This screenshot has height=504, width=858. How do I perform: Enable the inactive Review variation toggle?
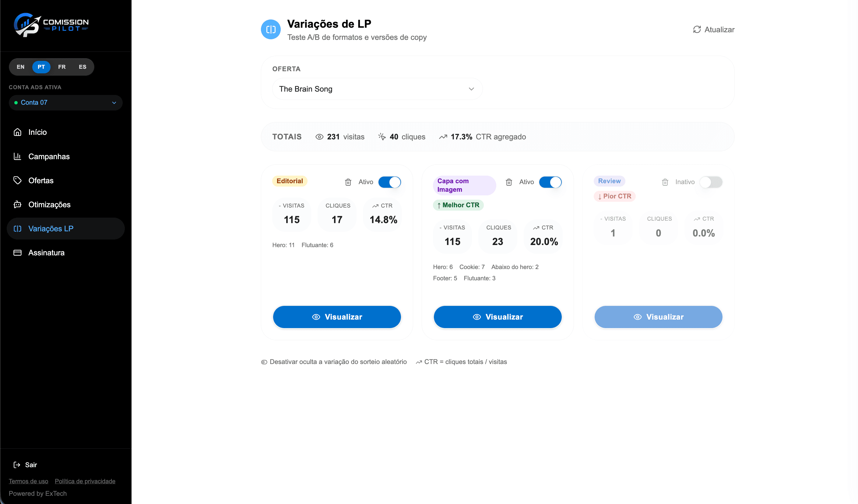point(711,182)
